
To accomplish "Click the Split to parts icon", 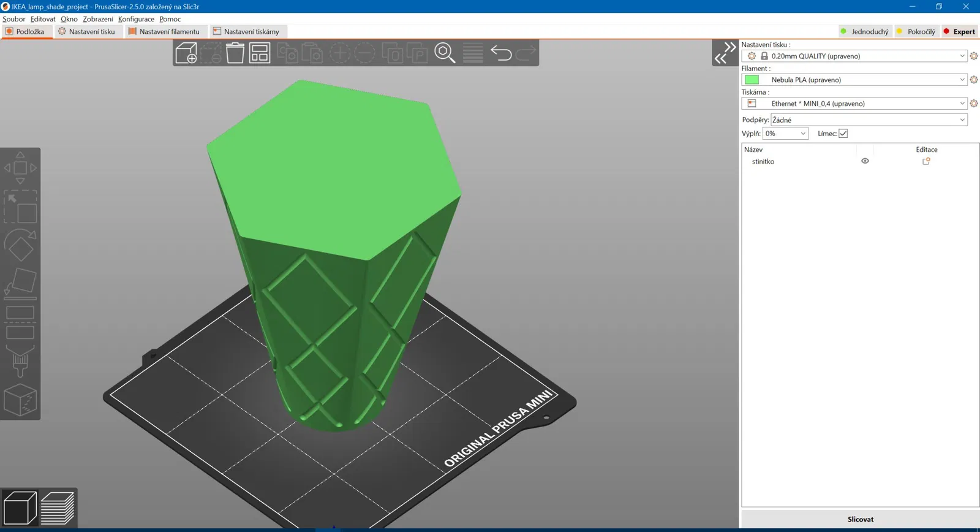I will pos(417,53).
